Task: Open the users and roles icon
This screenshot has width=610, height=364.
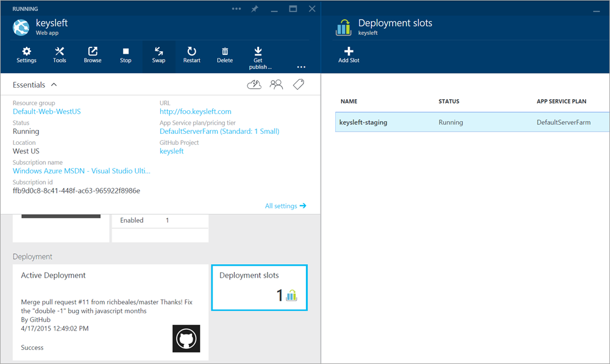Action: click(x=276, y=84)
